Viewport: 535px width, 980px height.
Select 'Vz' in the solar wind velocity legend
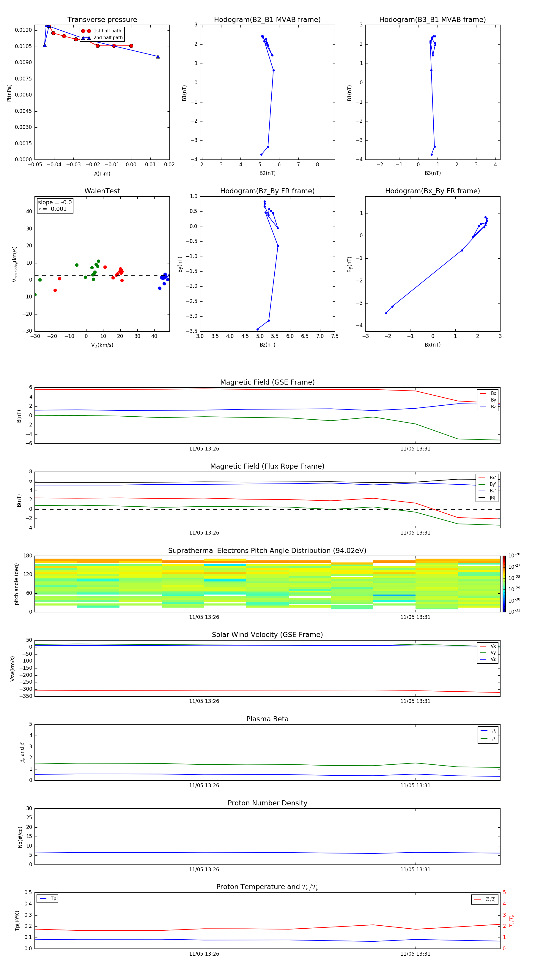tap(488, 659)
